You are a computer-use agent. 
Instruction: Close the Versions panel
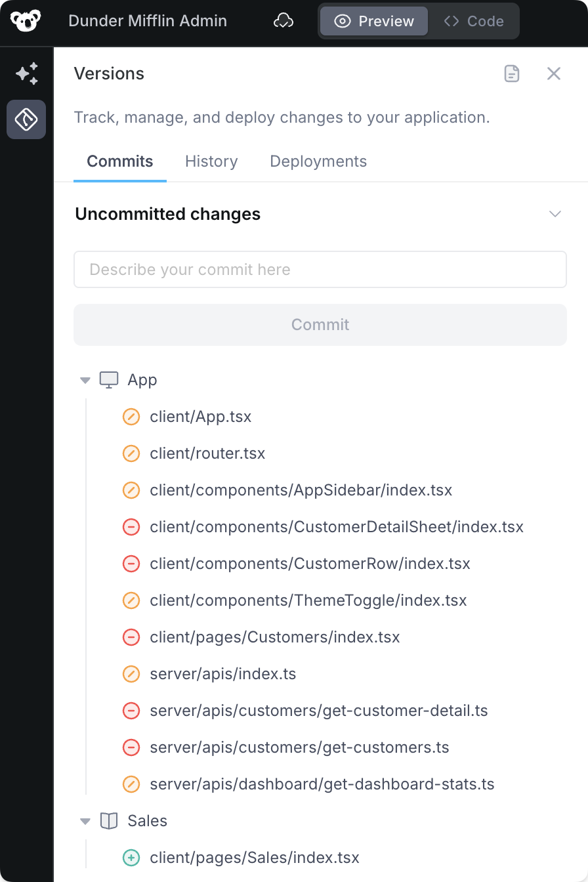tap(554, 73)
